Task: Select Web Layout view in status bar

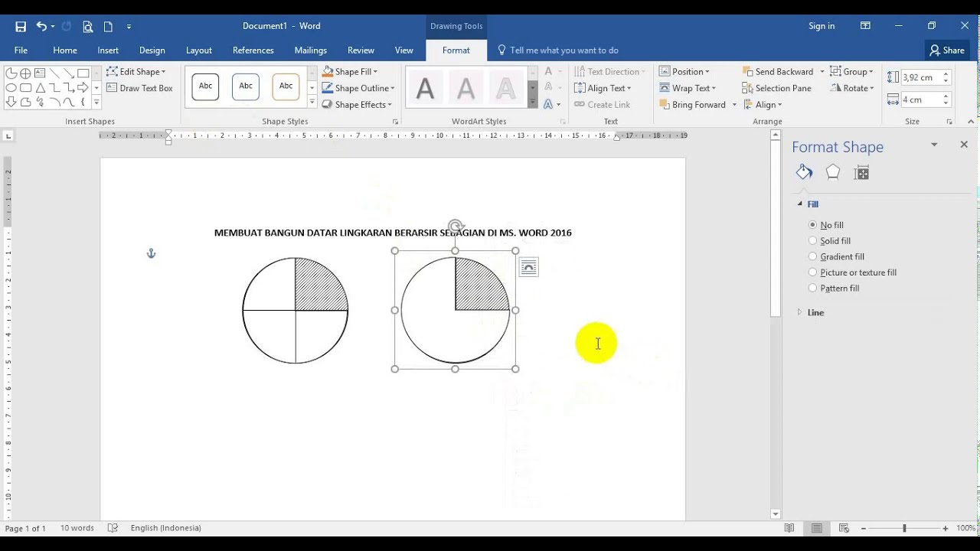Action: 844,528
